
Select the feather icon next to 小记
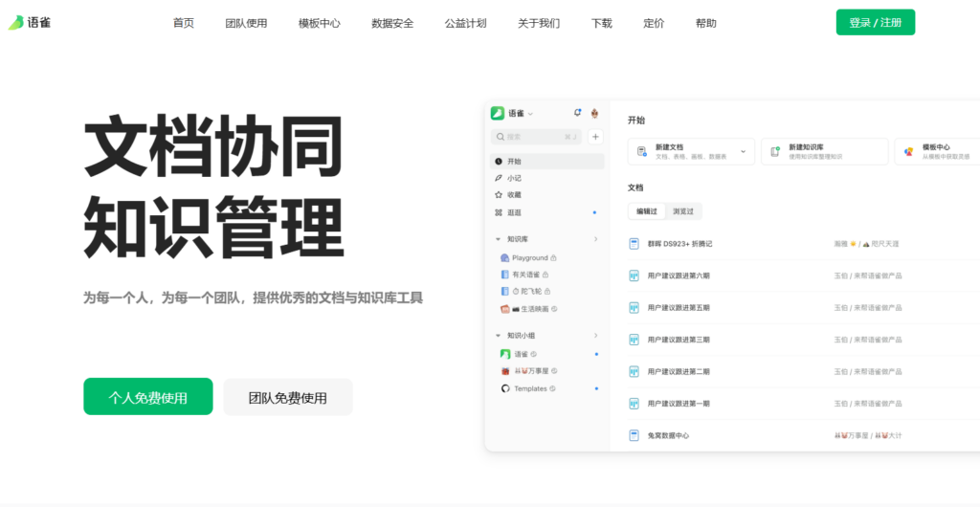[498, 178]
